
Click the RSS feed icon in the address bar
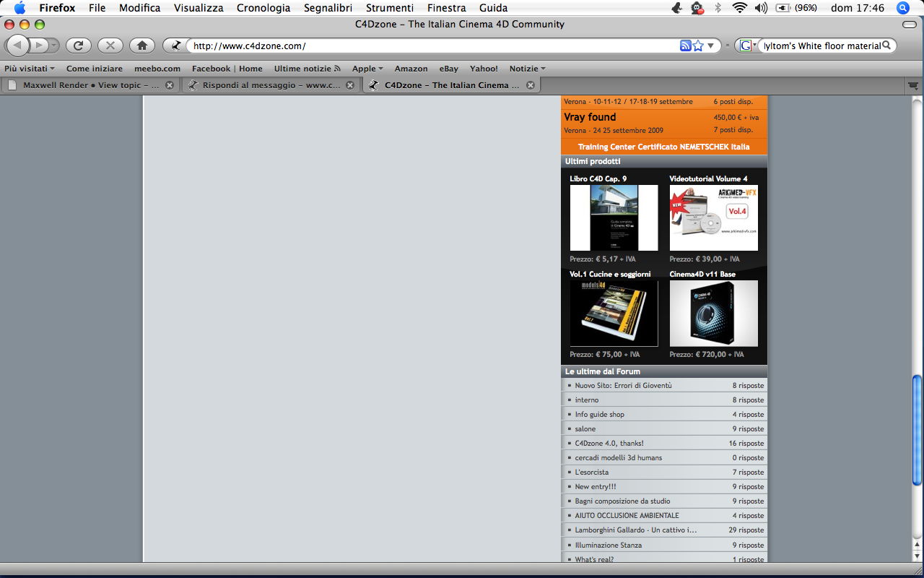[x=686, y=46]
